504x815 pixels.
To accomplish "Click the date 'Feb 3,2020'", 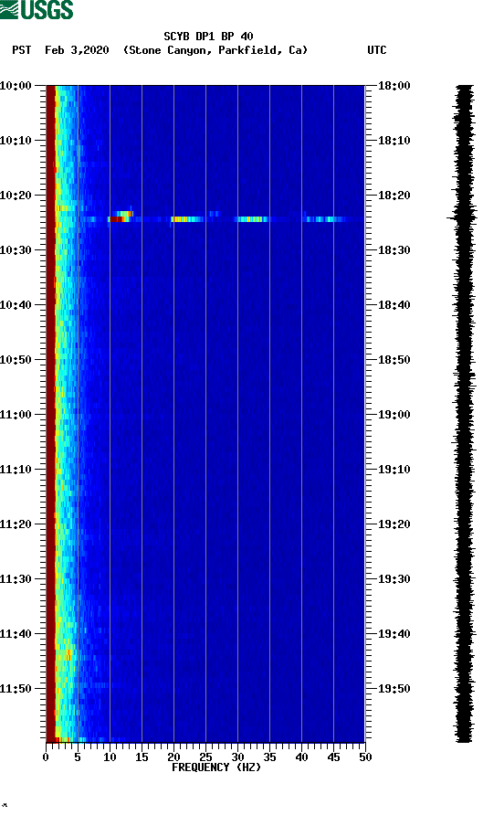I will pyautogui.click(x=77, y=50).
